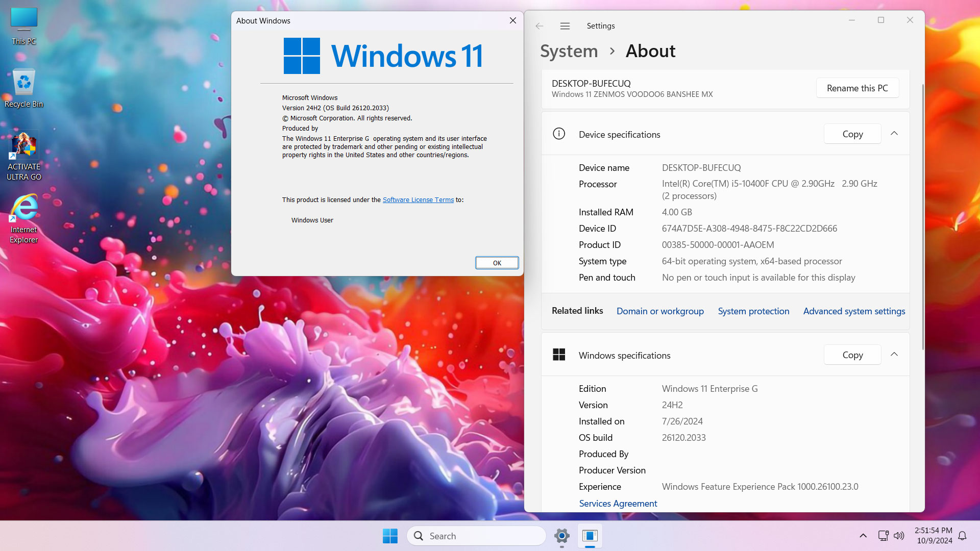This screenshot has height=551, width=980.
Task: Open the taskbar clock and date
Action: 934,536
